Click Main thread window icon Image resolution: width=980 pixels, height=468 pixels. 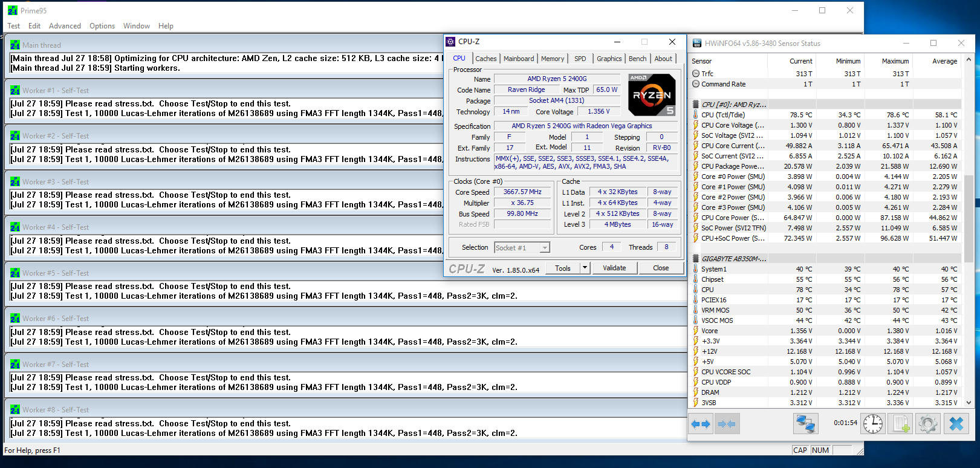[15, 45]
